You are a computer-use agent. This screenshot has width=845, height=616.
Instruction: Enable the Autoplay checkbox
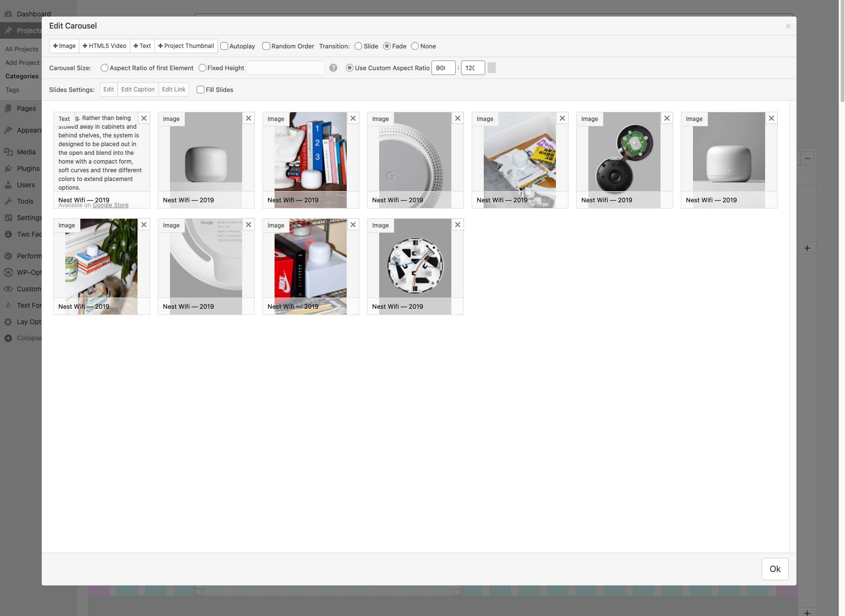(x=224, y=46)
